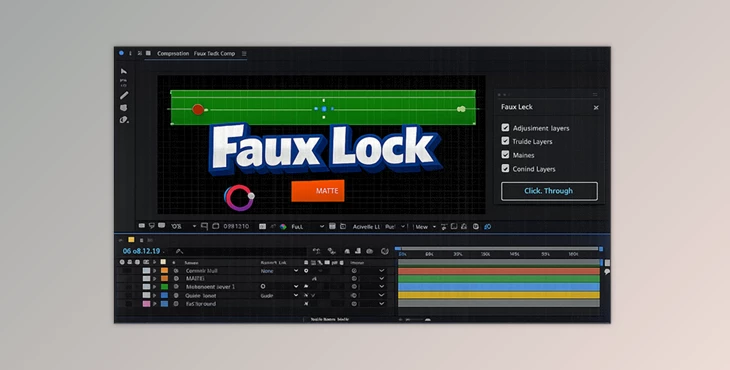Viewport: 730px width, 370px height.
Task: Expand the Mobonoent layer triangle
Action: click(155, 287)
